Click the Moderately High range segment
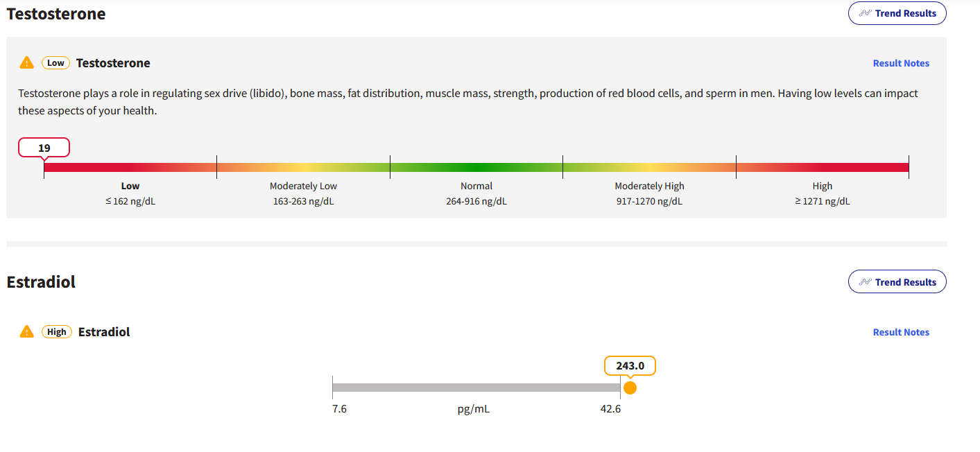The width and height of the screenshot is (980, 452). tap(649, 167)
